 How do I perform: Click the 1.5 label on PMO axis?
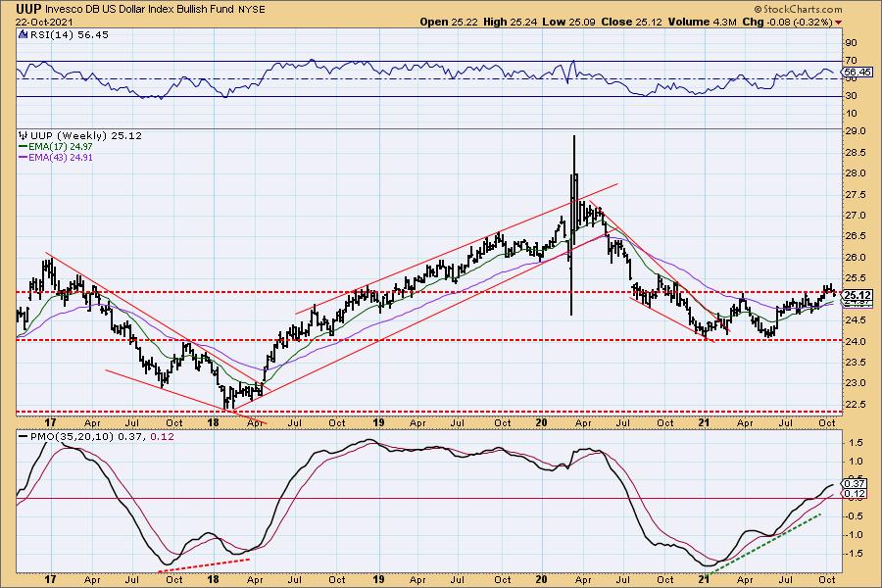click(857, 443)
